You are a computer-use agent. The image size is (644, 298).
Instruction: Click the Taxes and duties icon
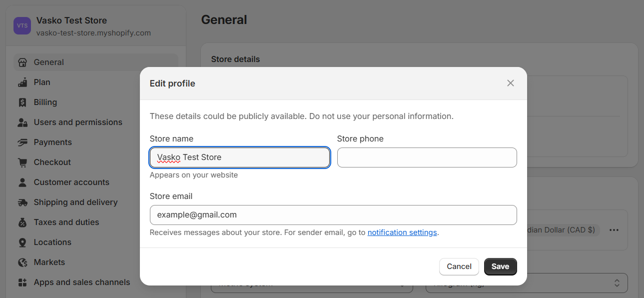pyautogui.click(x=22, y=222)
